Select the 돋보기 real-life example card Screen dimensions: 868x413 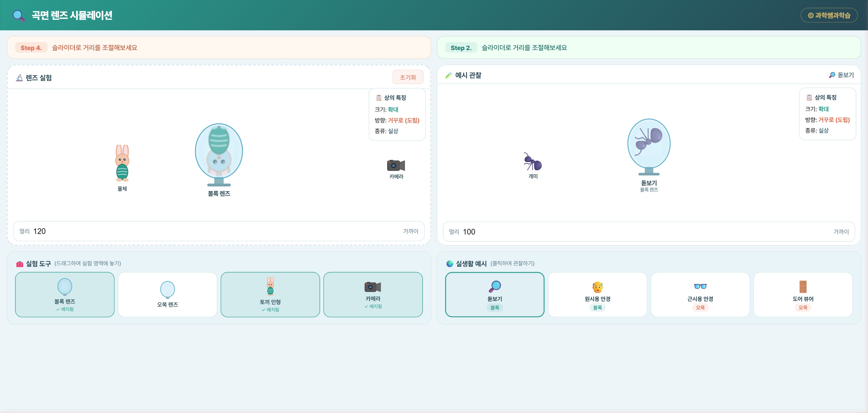pos(495,294)
